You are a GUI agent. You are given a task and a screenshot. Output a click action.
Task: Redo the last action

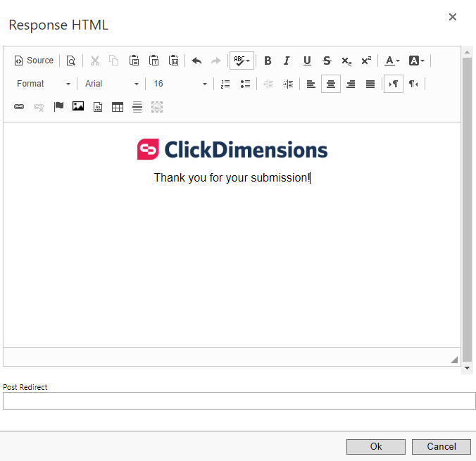pos(216,61)
